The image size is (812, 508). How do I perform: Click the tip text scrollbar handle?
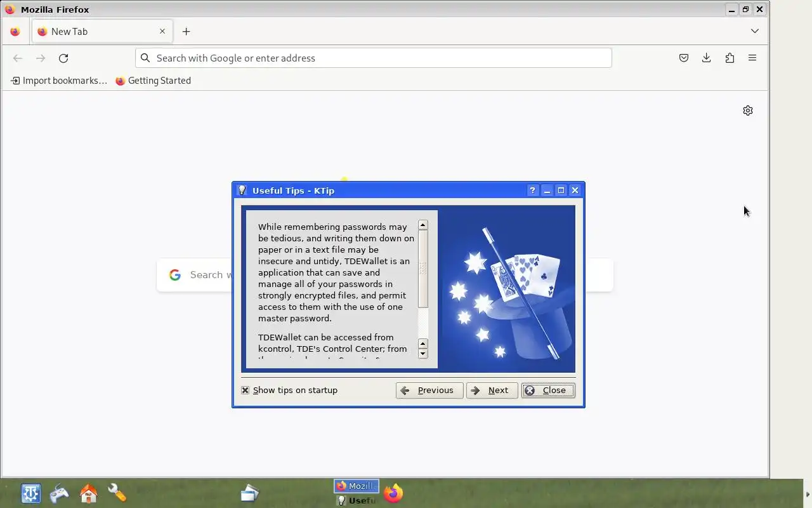coord(423,269)
